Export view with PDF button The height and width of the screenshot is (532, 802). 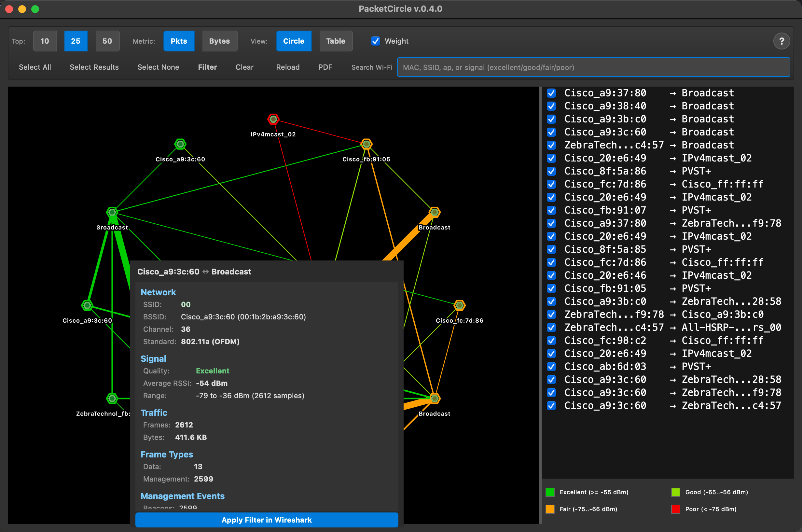(x=325, y=67)
